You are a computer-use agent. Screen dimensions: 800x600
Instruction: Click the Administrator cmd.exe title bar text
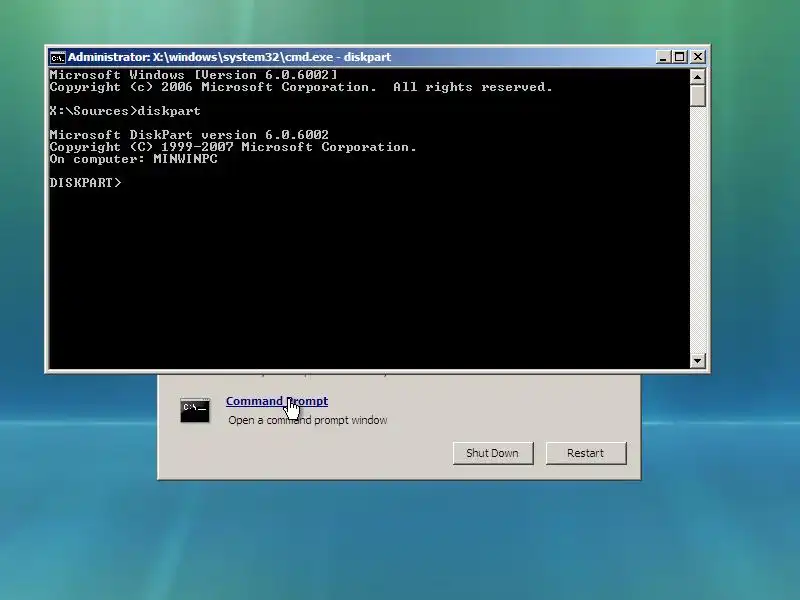tap(230, 57)
